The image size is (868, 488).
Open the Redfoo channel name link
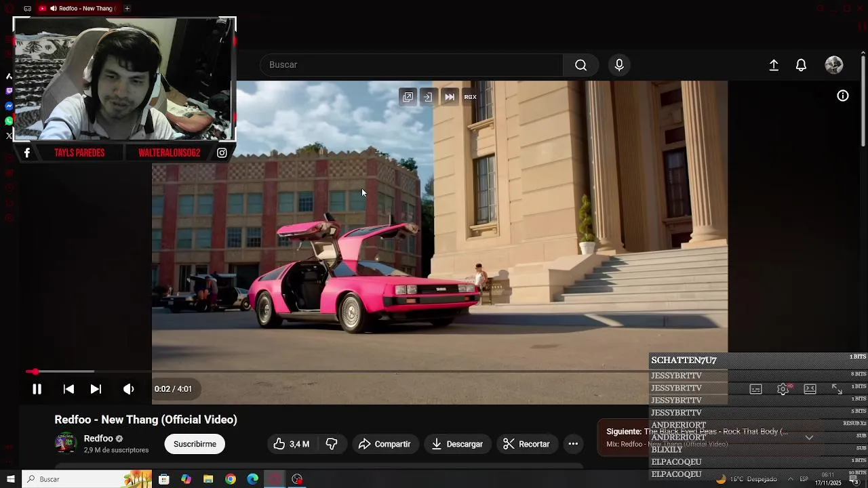point(98,439)
